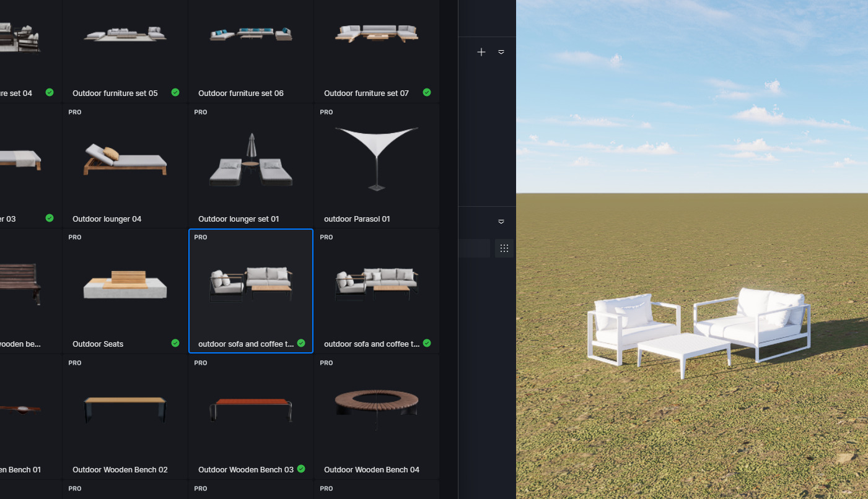
Task: Select the Outdoor lounger 04 thumbnail
Action: click(125, 162)
